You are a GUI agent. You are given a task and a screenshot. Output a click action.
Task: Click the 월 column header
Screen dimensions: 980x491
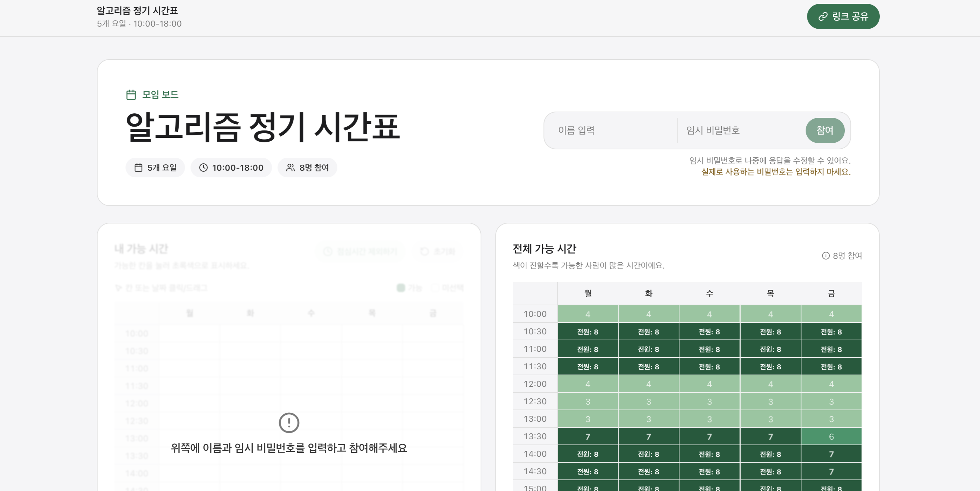click(x=588, y=293)
